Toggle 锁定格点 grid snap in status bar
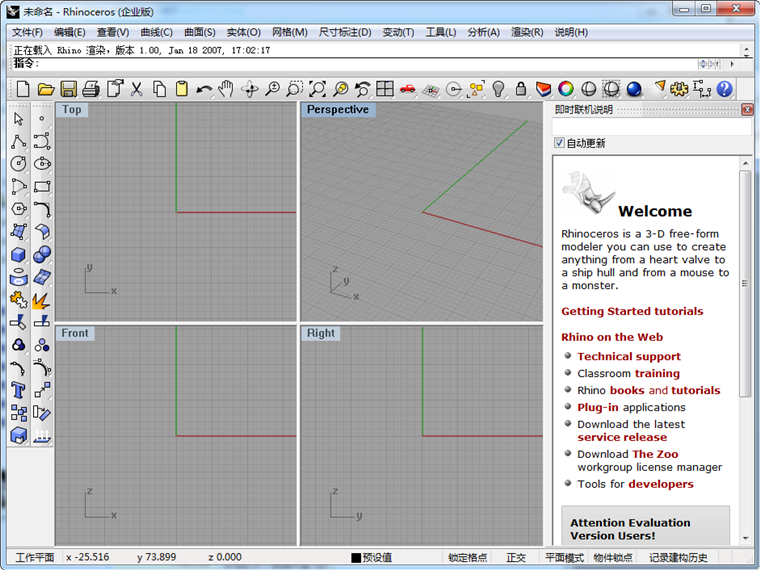760x570 pixels. coord(467,557)
